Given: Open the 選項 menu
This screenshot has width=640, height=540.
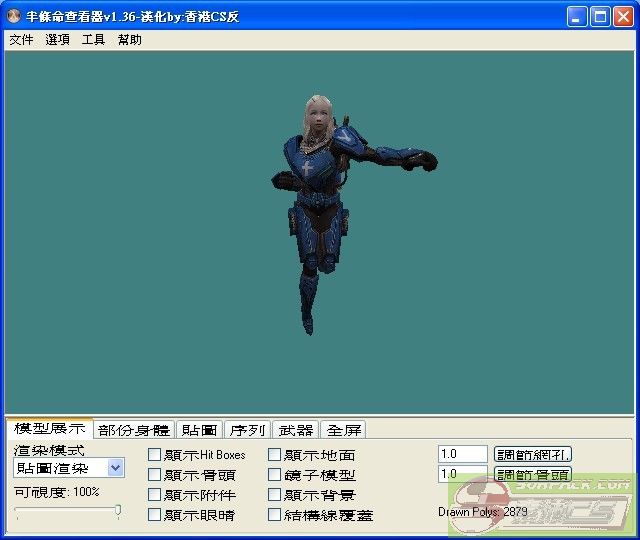Looking at the screenshot, I should point(58,40).
